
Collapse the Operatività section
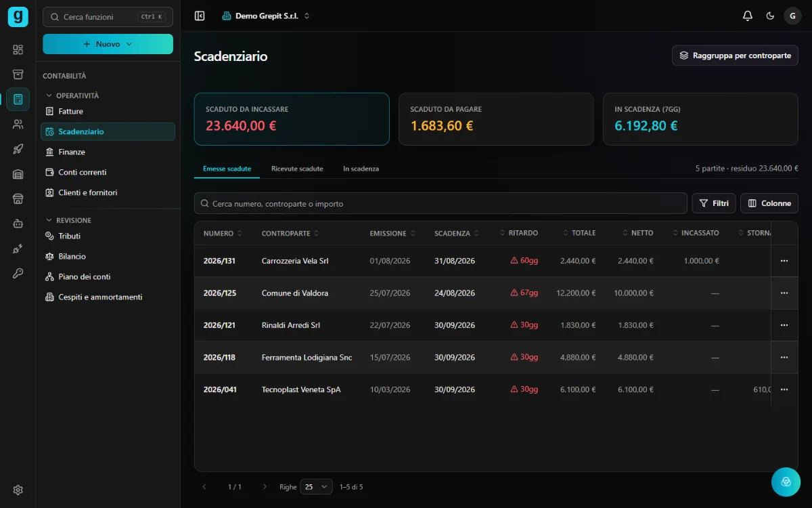pos(72,96)
